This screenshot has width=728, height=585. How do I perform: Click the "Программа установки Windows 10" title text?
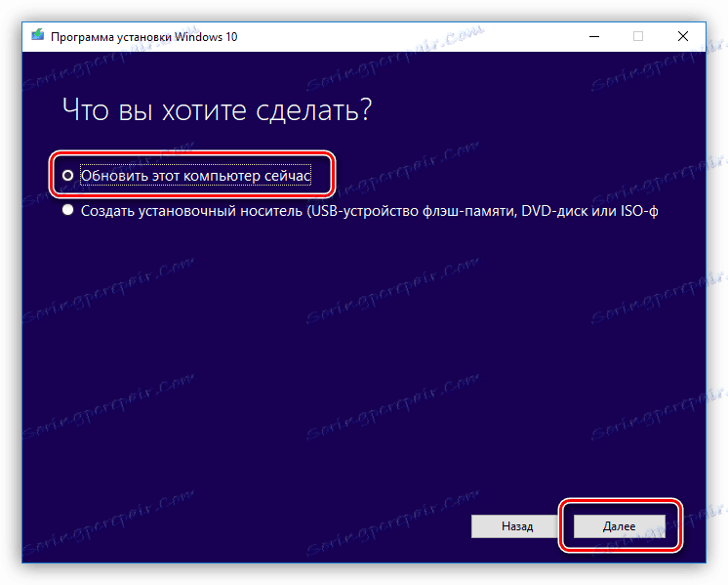tap(143, 37)
